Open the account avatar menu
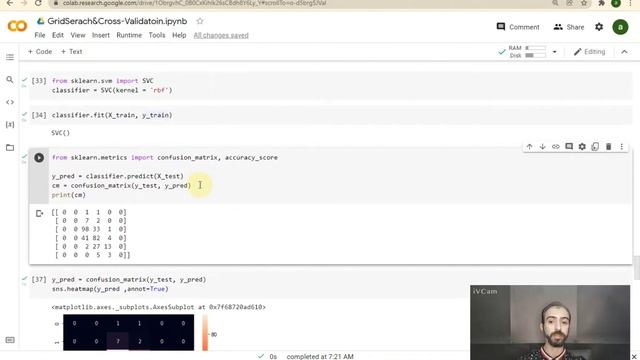 click(620, 27)
